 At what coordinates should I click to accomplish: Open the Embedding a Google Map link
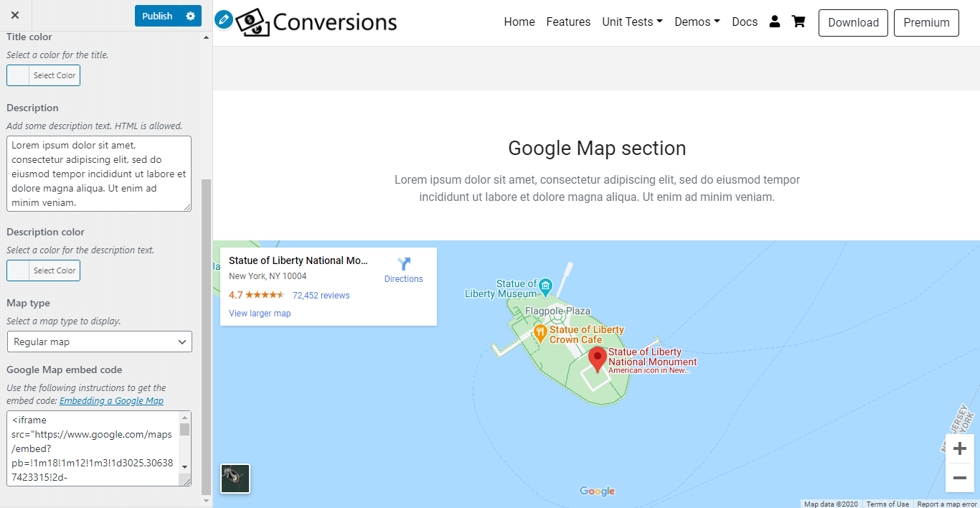(x=111, y=401)
